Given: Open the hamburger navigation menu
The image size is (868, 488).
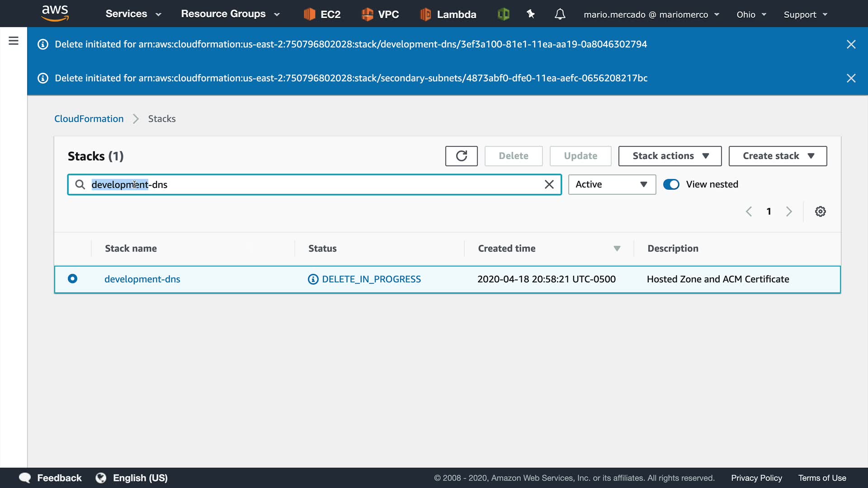Looking at the screenshot, I should pos(14,41).
